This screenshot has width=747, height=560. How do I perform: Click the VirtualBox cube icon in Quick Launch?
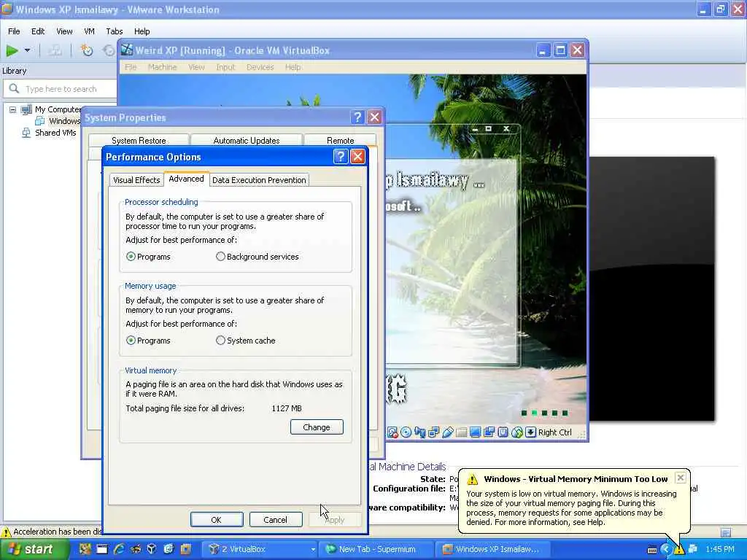152,549
